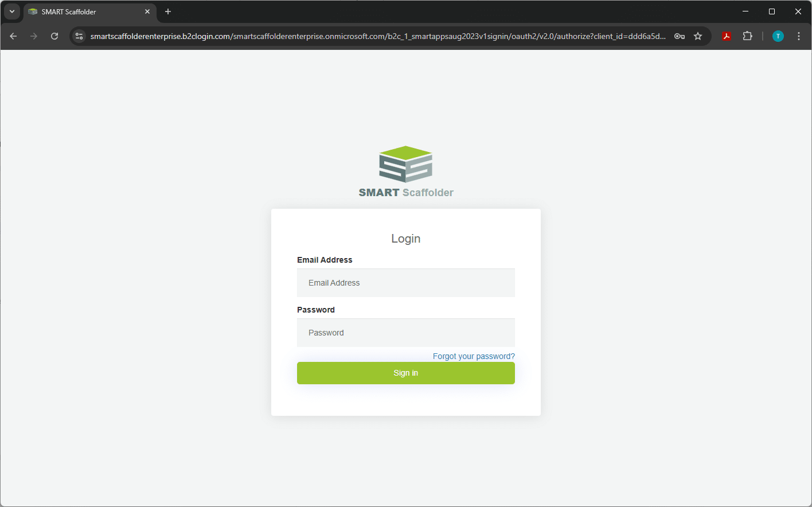This screenshot has height=507, width=812.
Task: Follow the Forgot your password link
Action: tap(474, 356)
